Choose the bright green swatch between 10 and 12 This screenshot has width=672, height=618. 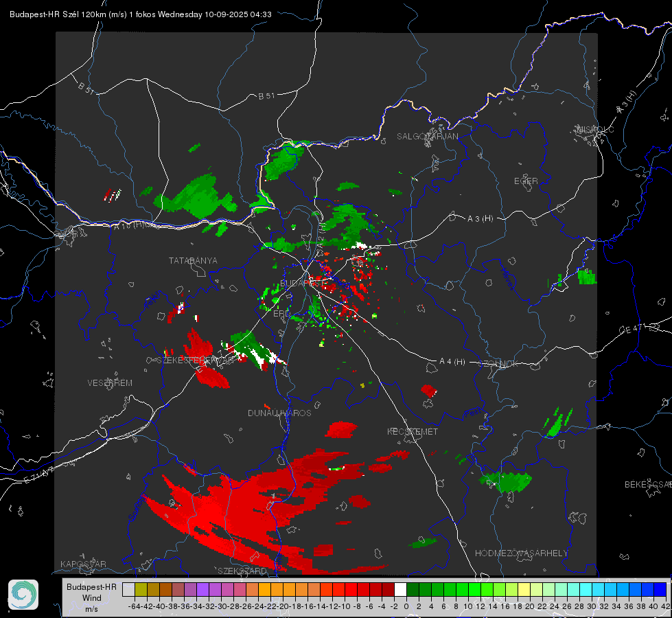(x=474, y=589)
